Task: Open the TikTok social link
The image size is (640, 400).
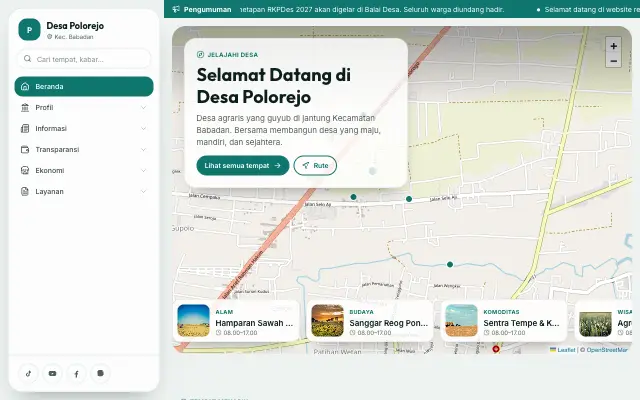Action: coord(29,373)
